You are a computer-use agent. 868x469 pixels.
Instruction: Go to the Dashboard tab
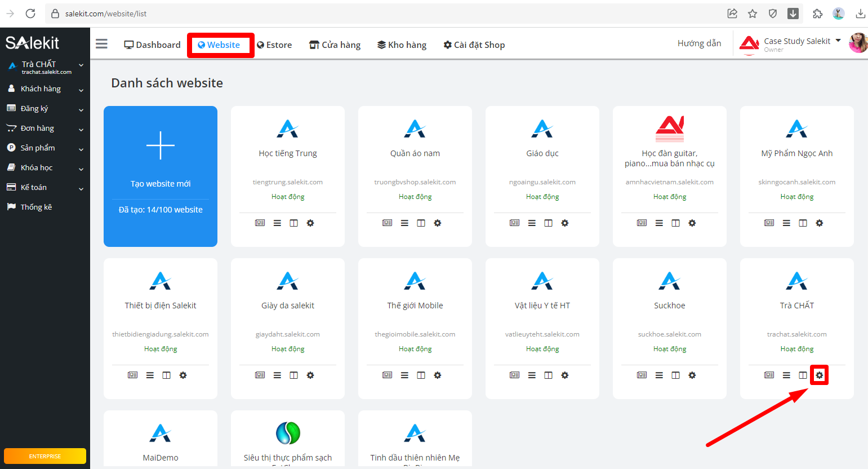point(152,45)
